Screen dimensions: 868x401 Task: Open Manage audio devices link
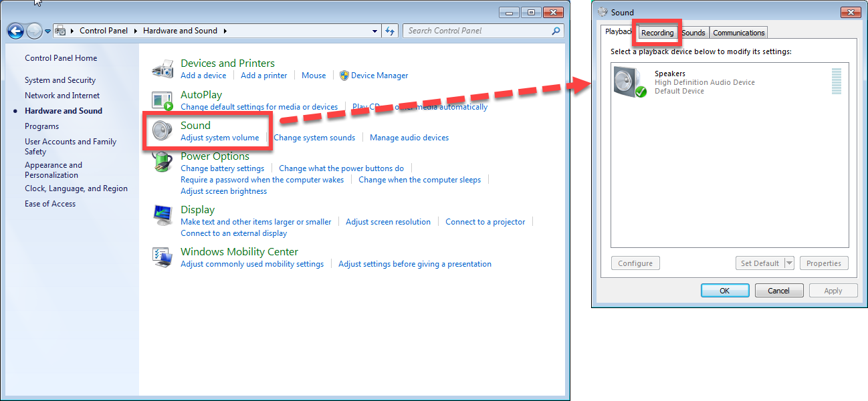(409, 138)
